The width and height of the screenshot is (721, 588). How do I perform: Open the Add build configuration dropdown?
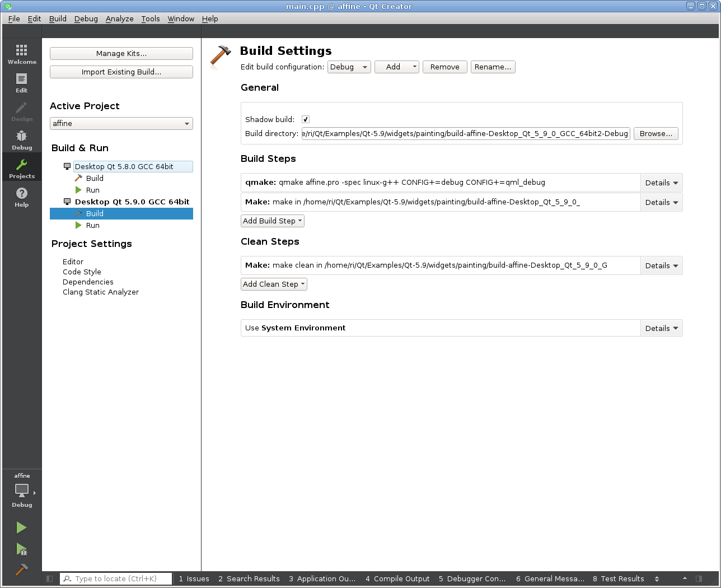(x=397, y=67)
